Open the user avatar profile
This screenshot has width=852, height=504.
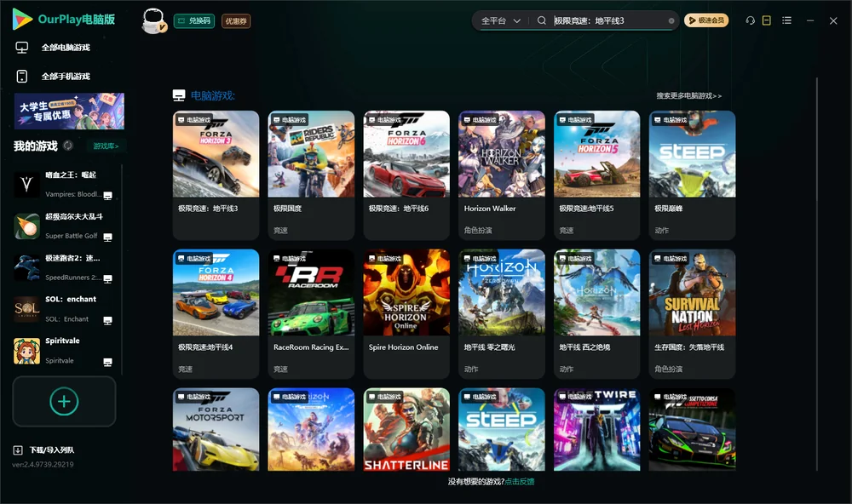point(153,21)
